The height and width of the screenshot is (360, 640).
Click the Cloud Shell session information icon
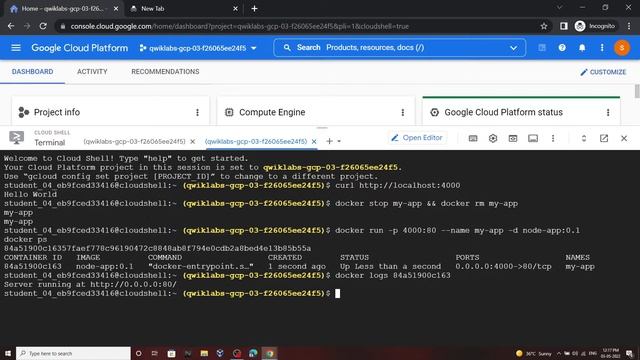(x=533, y=138)
